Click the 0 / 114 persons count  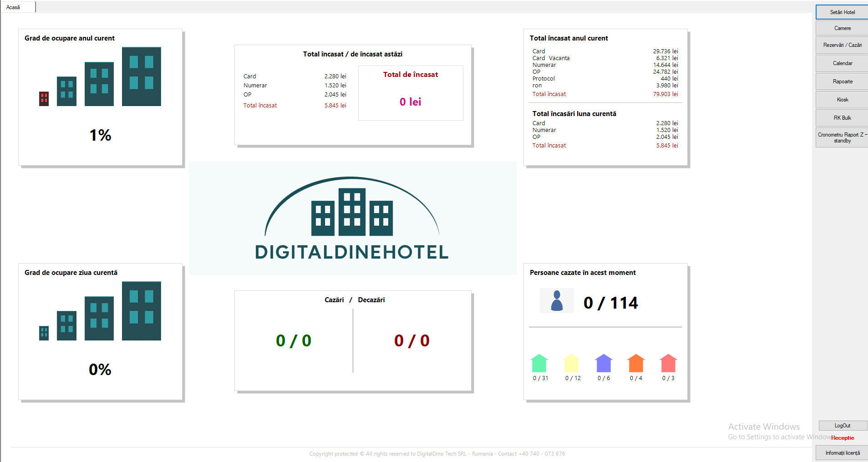coord(611,303)
